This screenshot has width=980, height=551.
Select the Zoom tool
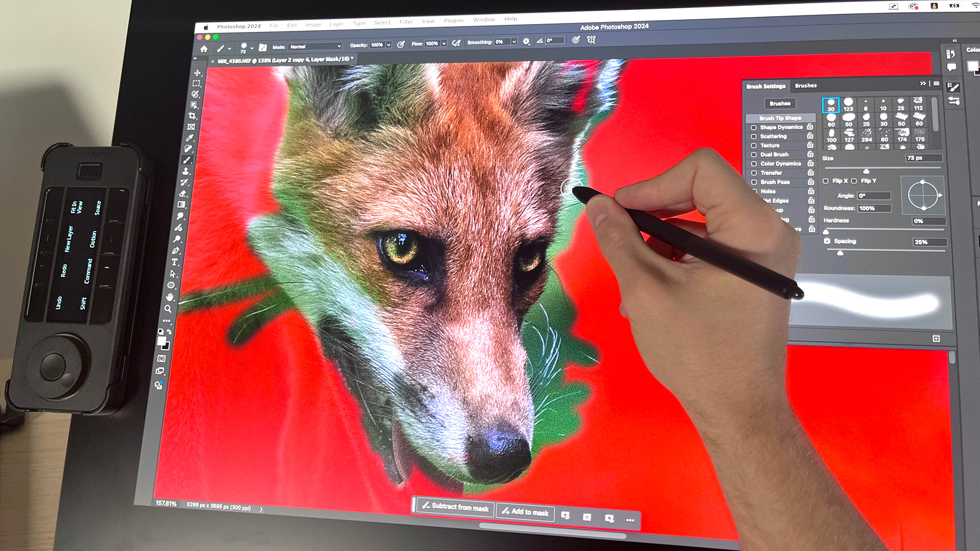click(168, 309)
